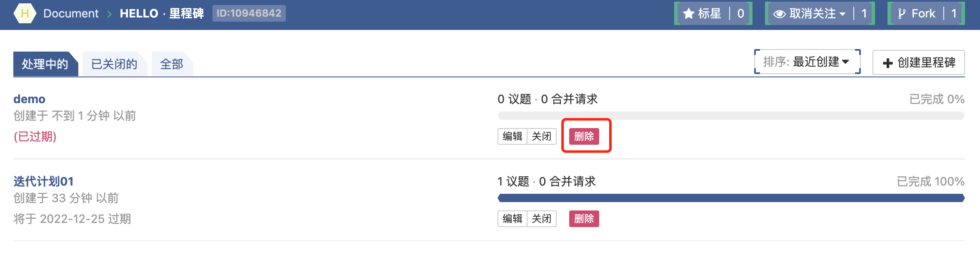Open the demo milestone link
980x262 pixels.
coord(29,99)
